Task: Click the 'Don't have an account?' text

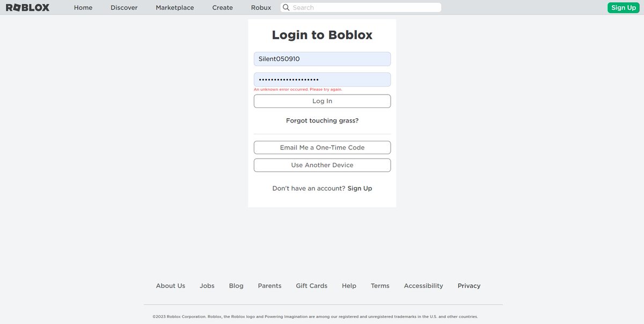Action: pos(309,189)
